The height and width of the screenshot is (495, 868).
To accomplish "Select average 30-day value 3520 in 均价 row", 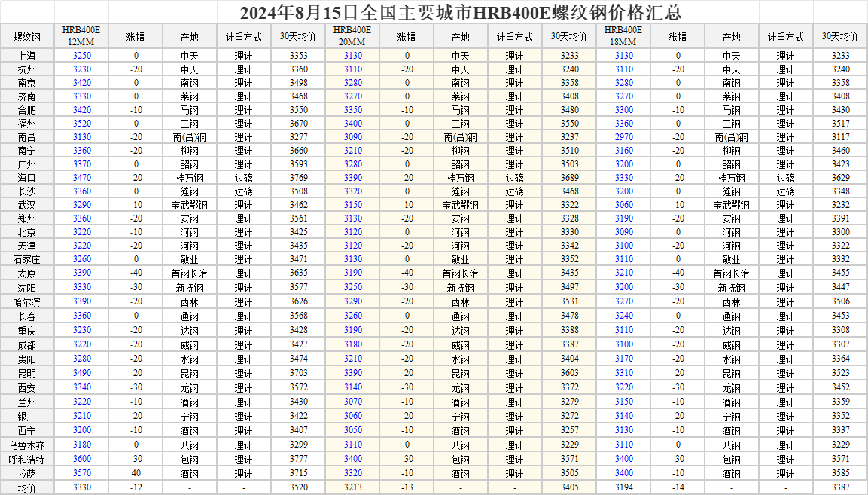I will [298, 487].
